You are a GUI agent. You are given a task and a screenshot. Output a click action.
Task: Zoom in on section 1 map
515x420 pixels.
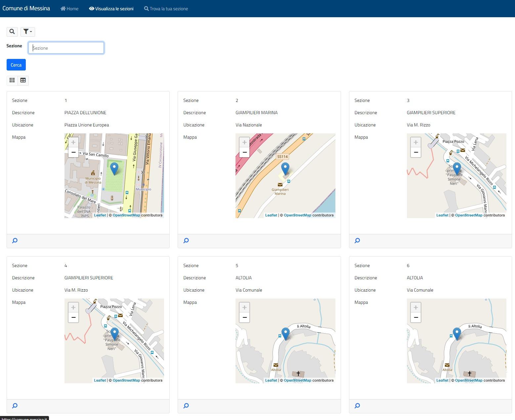click(x=73, y=142)
